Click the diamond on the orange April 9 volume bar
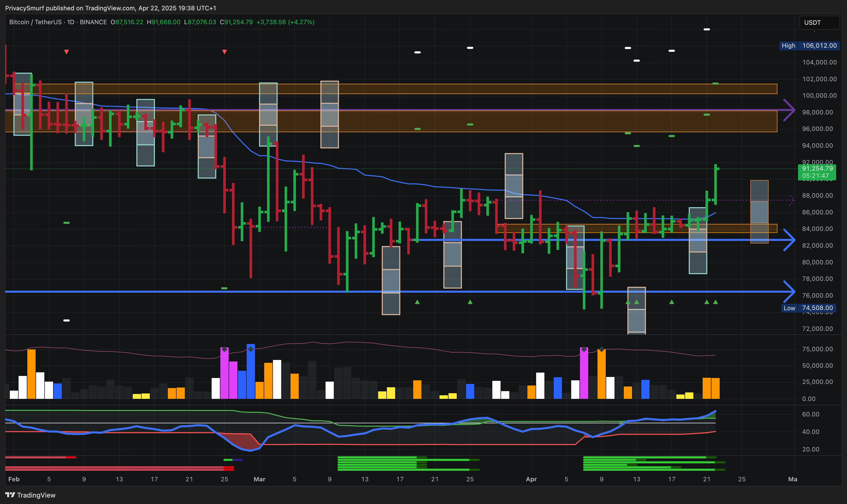The width and height of the screenshot is (847, 504). click(x=602, y=349)
